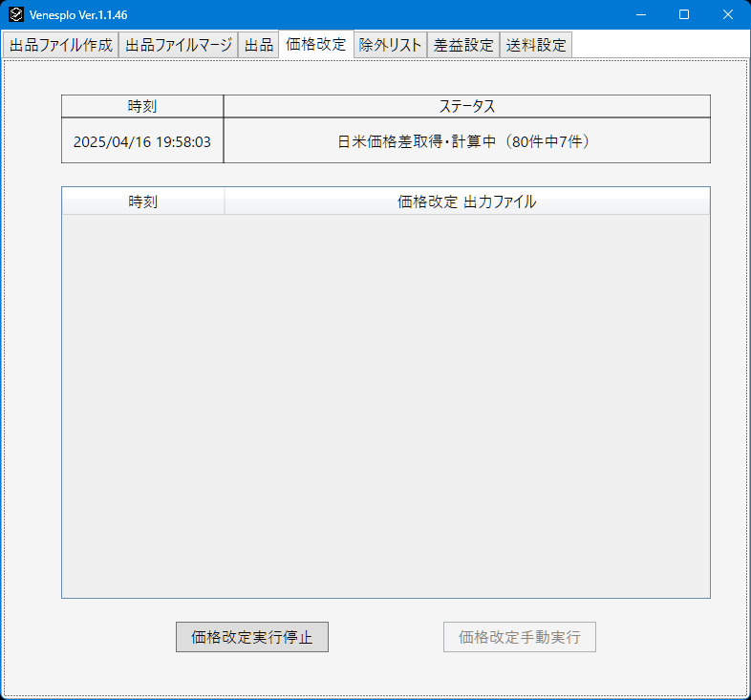Image resolution: width=751 pixels, height=700 pixels.
Task: Switch to the 出品ファイル作成 tab
Action: [61, 46]
